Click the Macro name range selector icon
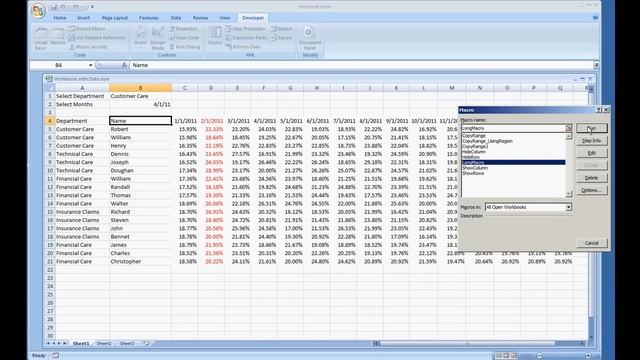The image size is (640, 360). pyautogui.click(x=568, y=128)
